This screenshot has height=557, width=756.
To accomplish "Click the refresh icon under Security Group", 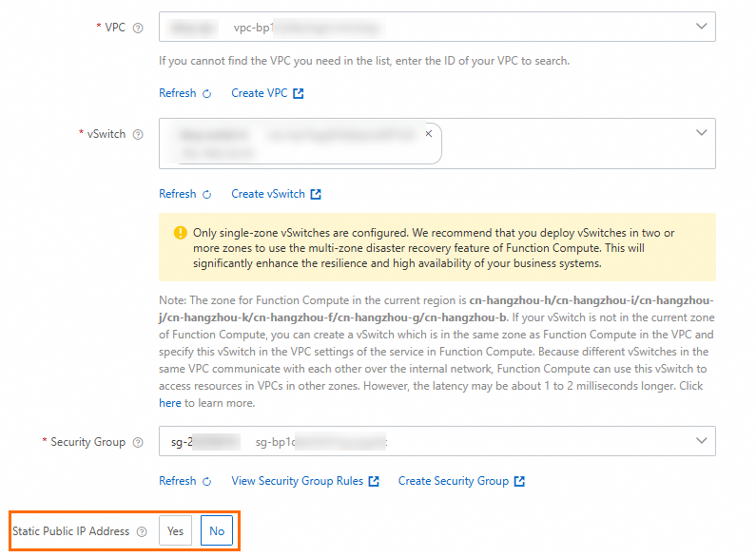I will [x=207, y=482].
